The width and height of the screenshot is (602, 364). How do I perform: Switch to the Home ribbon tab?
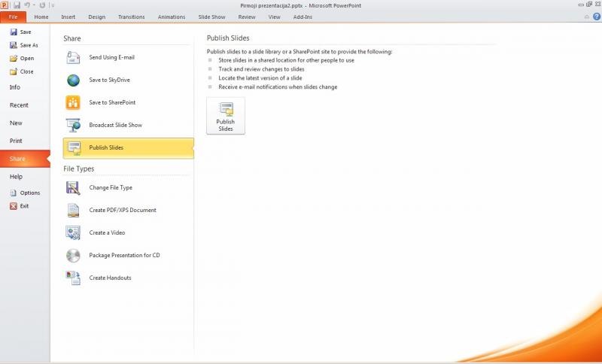pos(41,17)
